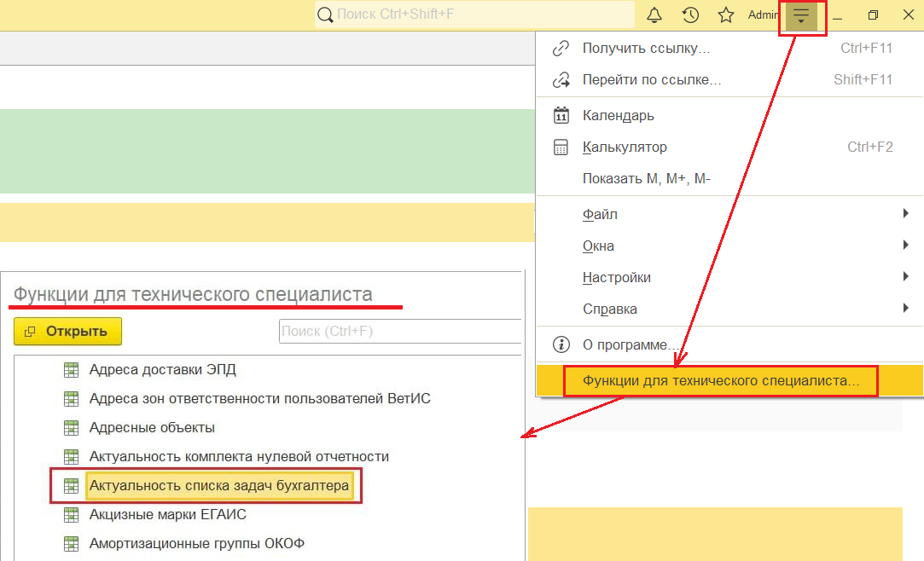This screenshot has width=924, height=561.
Task: Click the calendar icon in menu
Action: (561, 115)
